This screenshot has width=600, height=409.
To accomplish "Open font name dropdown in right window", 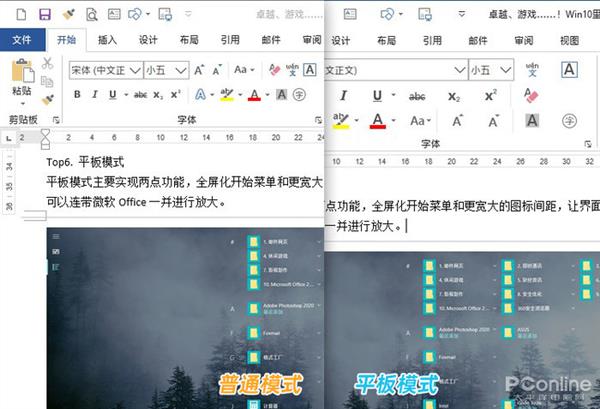I will tap(460, 70).
